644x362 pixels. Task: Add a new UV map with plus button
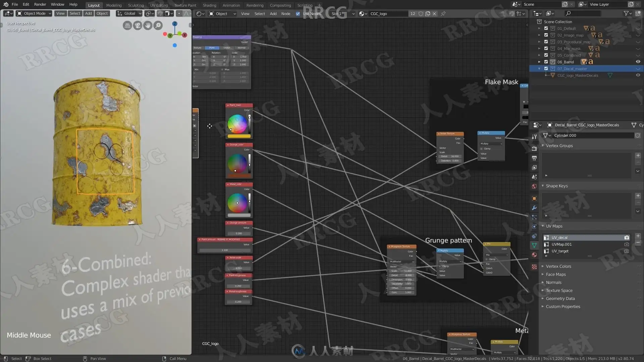tap(638, 236)
